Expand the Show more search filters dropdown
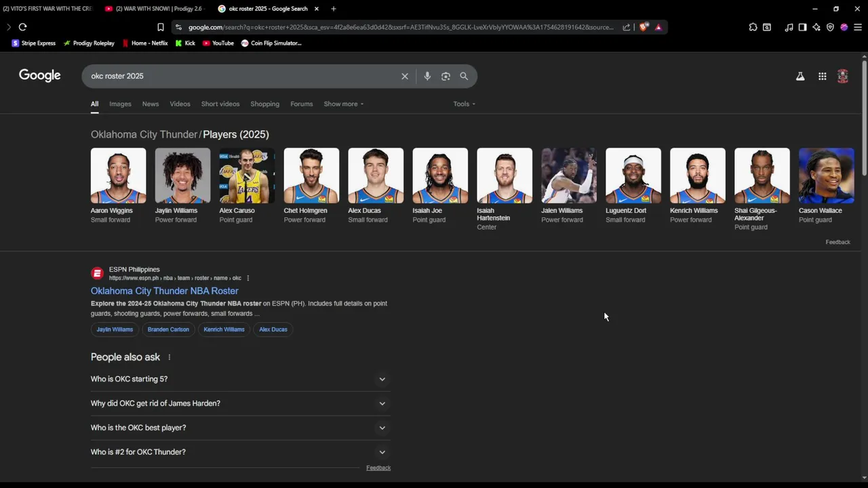Viewport: 868px width, 488px height. click(344, 104)
